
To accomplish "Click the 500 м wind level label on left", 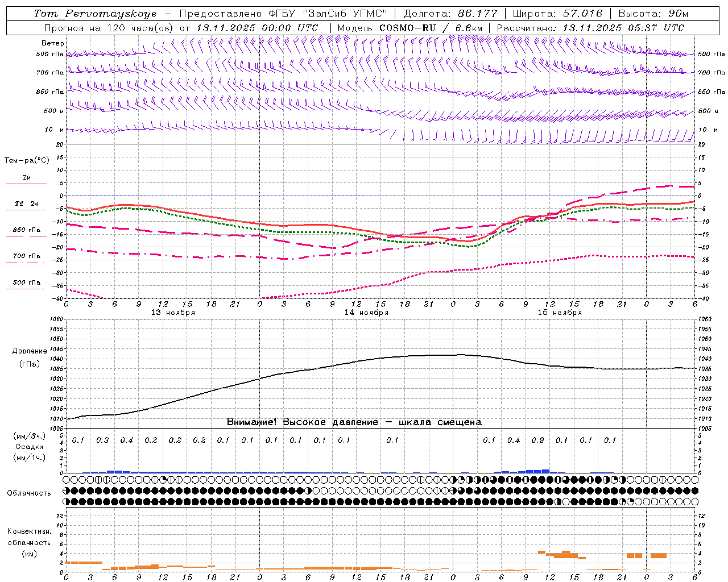I will coord(54,111).
